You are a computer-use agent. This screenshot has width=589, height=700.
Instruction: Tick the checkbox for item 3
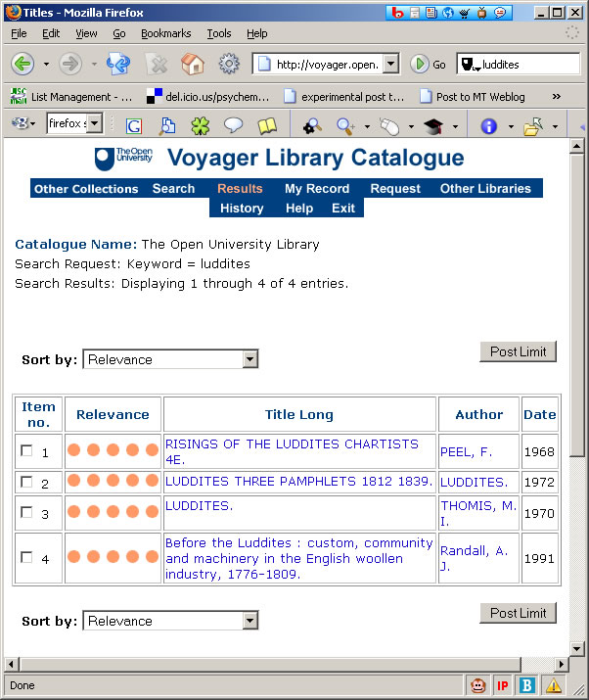pyautogui.click(x=26, y=512)
